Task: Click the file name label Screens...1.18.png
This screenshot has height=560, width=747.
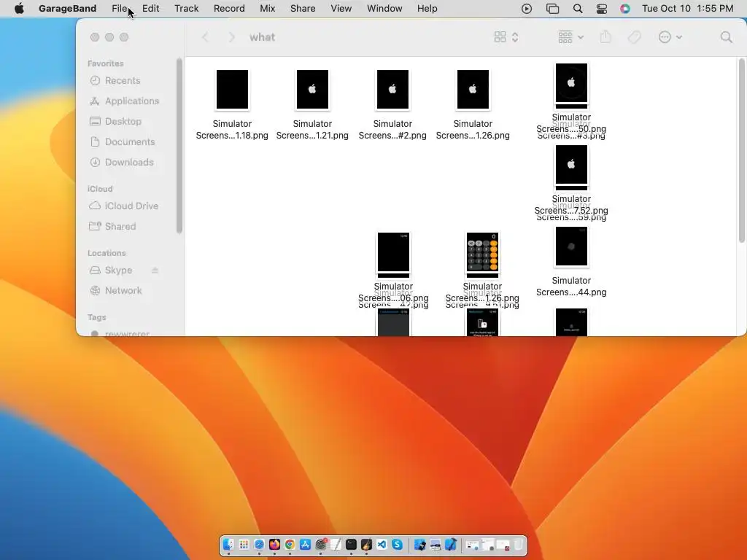Action: 232,136
